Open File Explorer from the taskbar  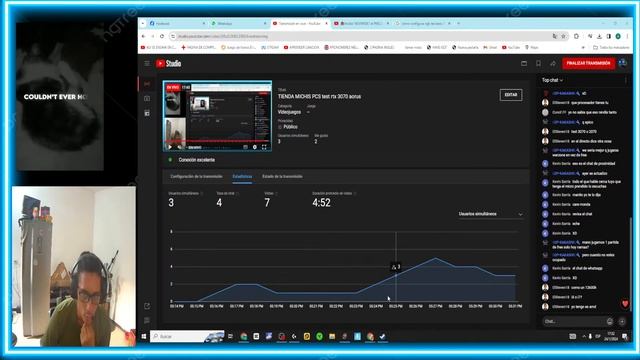(332, 336)
